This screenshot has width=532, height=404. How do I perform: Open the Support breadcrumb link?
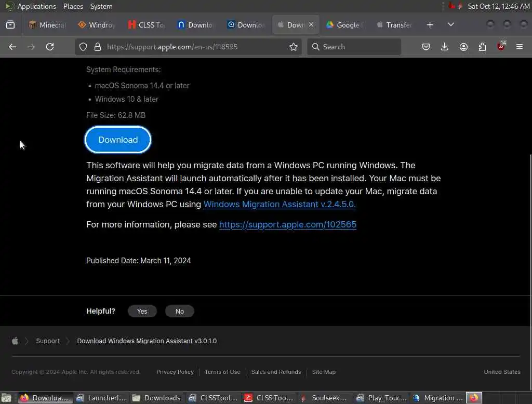tap(48, 341)
